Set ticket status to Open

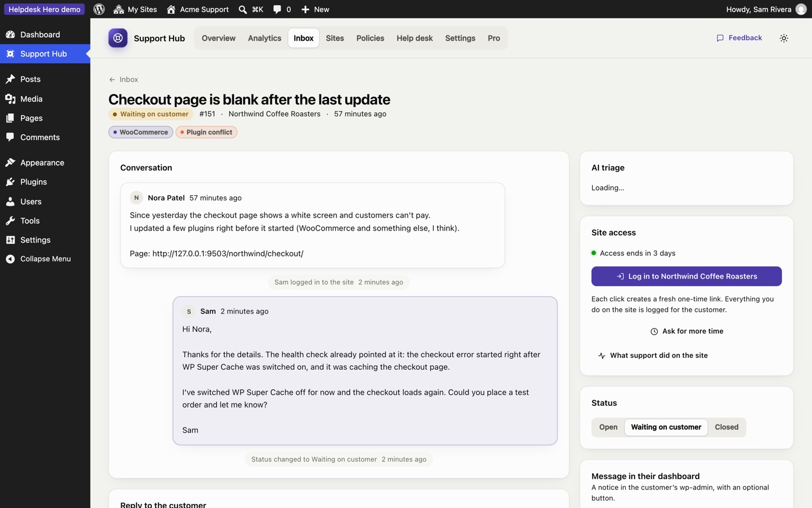click(x=608, y=427)
